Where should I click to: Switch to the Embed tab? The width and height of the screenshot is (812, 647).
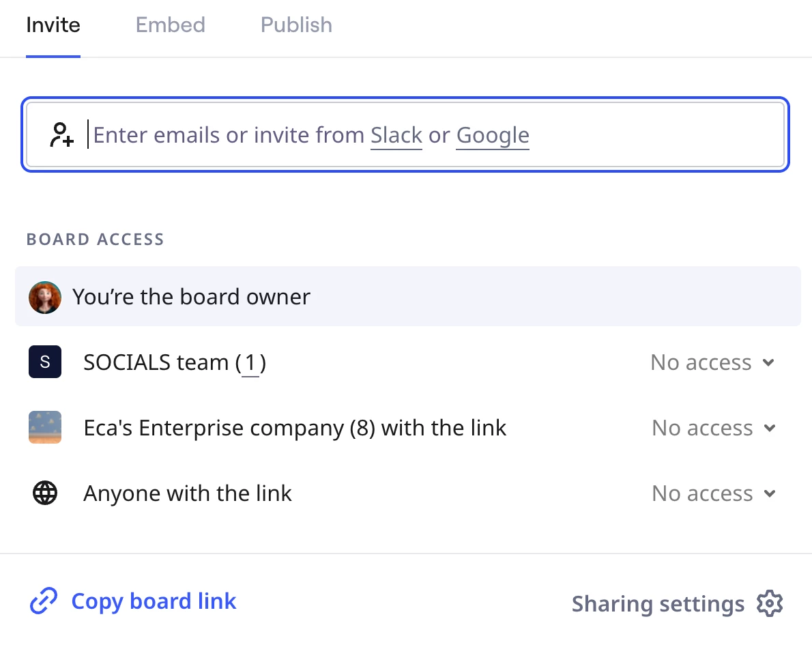pos(171,25)
